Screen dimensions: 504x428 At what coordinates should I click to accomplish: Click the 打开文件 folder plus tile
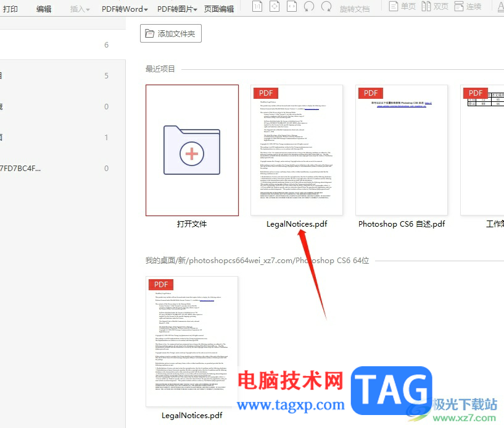(192, 150)
